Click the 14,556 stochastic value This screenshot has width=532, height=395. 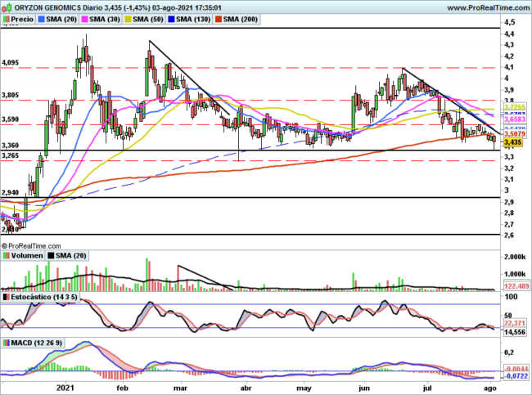pyautogui.click(x=515, y=332)
